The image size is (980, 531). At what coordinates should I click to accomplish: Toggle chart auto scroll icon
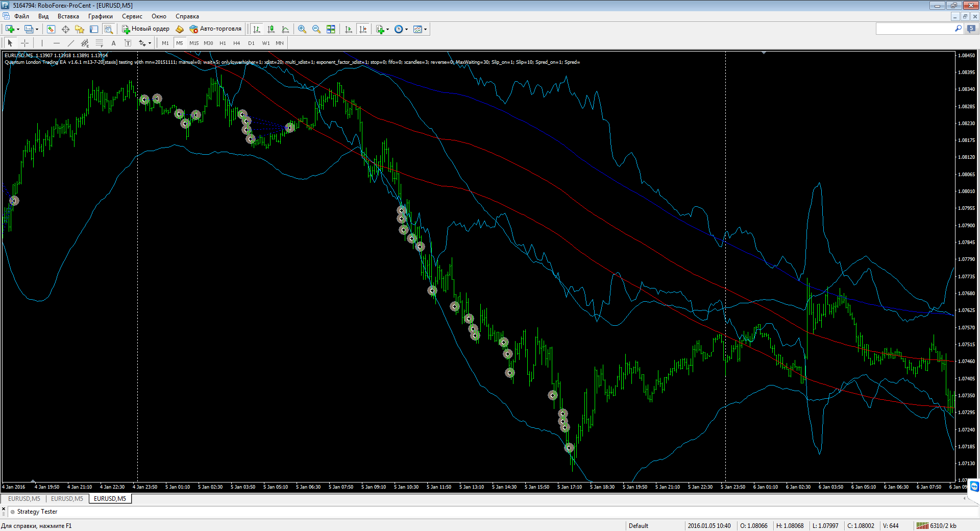tap(349, 29)
